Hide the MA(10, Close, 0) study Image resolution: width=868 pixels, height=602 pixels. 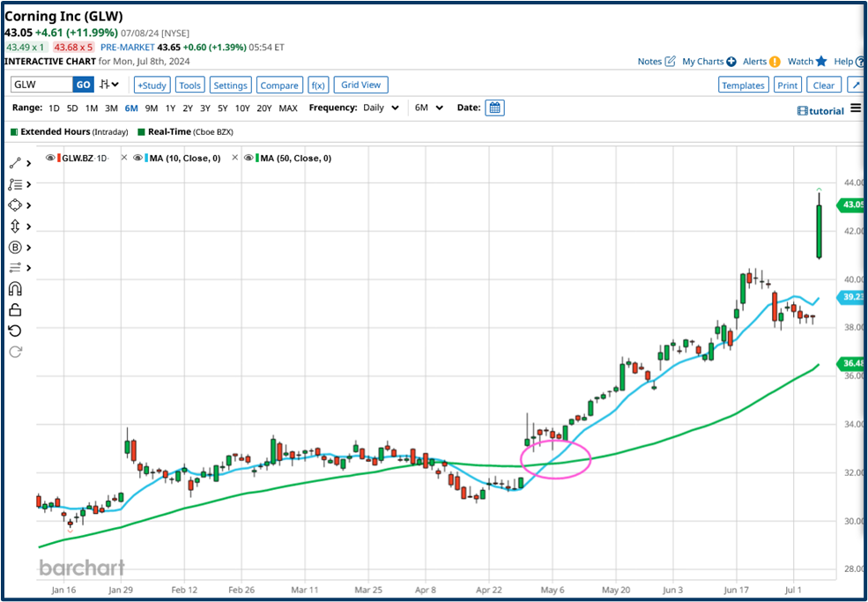[x=137, y=158]
